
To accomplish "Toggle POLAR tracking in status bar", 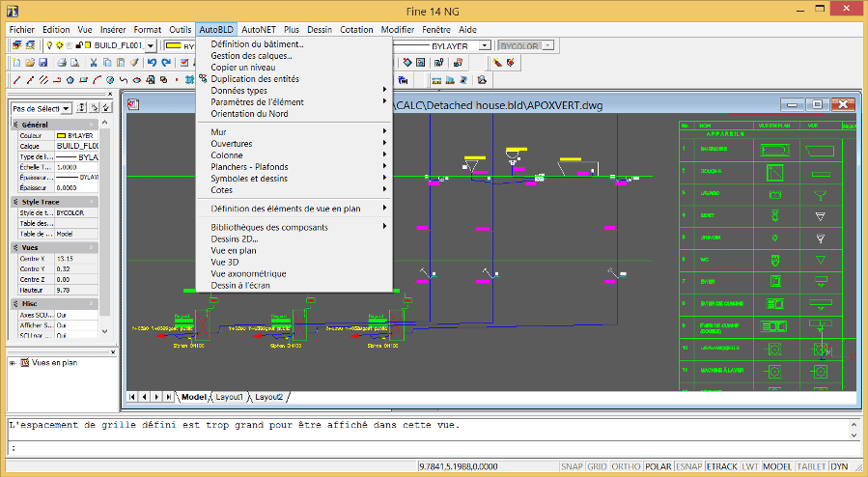I will tap(658, 466).
